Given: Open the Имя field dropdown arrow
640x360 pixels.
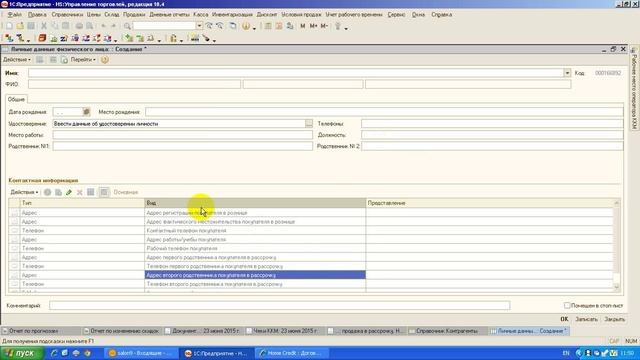Looking at the screenshot, I should (567, 73).
